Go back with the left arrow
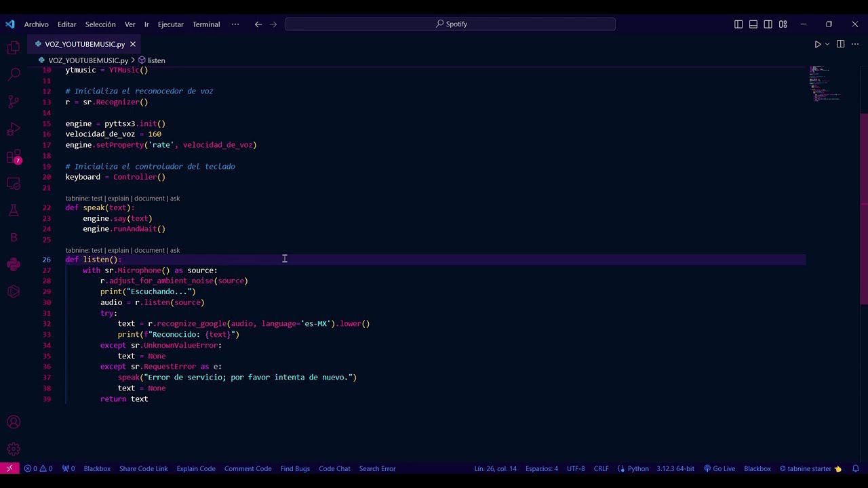Viewport: 868px width, 488px height. pyautogui.click(x=258, y=24)
